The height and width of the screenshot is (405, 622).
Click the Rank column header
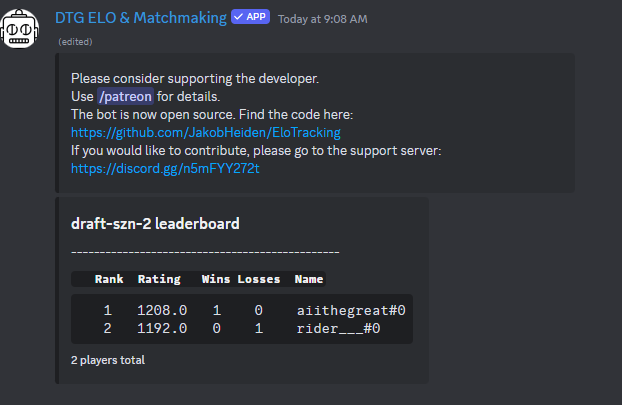click(x=109, y=279)
